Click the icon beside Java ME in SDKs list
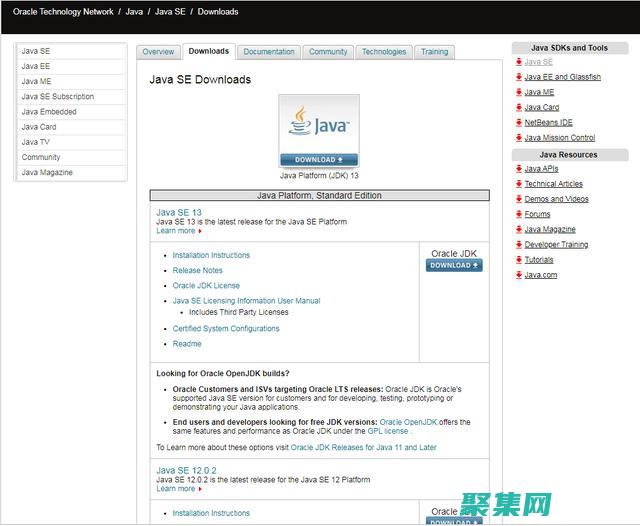The width and height of the screenshot is (640, 526). (519, 92)
